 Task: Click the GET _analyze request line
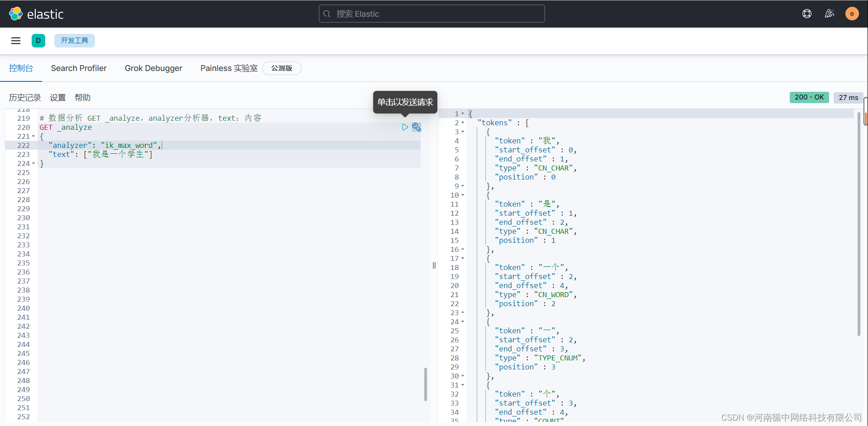[66, 127]
